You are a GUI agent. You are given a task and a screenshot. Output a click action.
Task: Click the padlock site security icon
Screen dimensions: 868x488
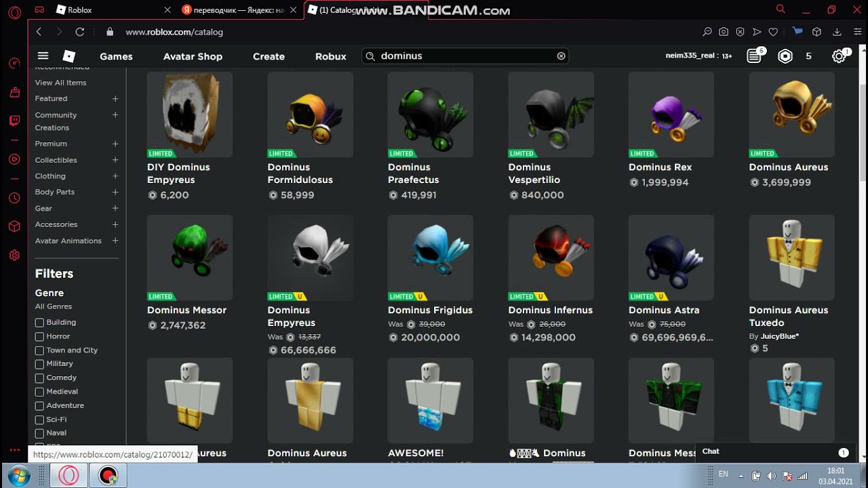(x=110, y=32)
